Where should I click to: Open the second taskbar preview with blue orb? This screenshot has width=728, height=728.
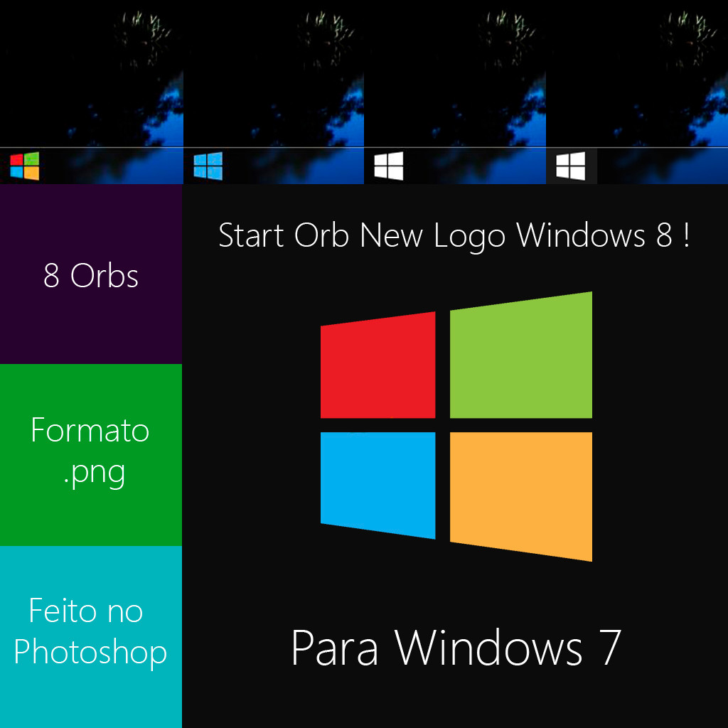(274, 92)
